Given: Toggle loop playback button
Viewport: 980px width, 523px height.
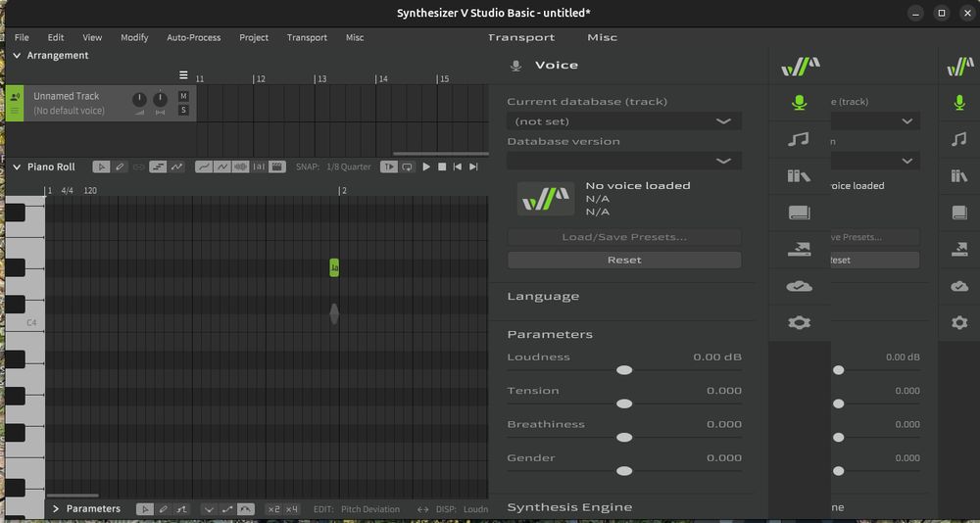Looking at the screenshot, I should pos(407,166).
